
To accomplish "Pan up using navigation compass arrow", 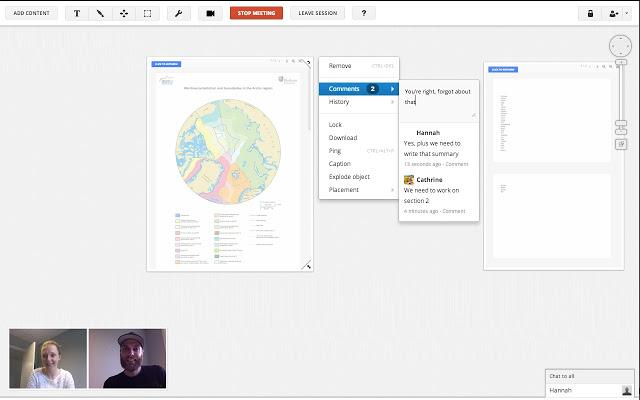I will pos(620,38).
